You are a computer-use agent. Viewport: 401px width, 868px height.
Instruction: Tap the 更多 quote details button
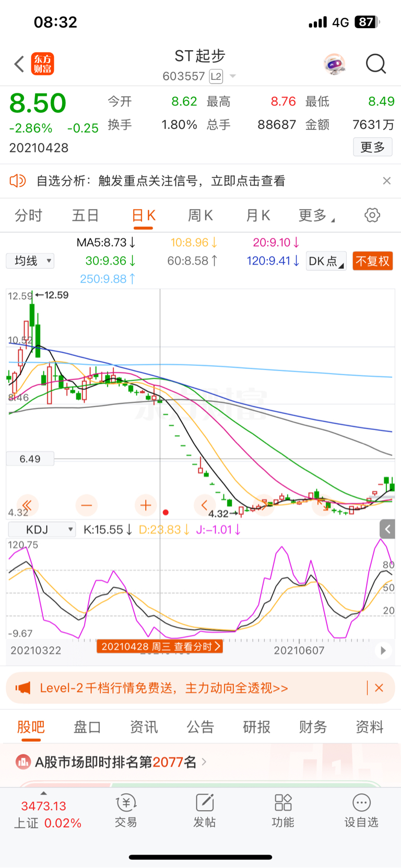pyautogui.click(x=373, y=147)
